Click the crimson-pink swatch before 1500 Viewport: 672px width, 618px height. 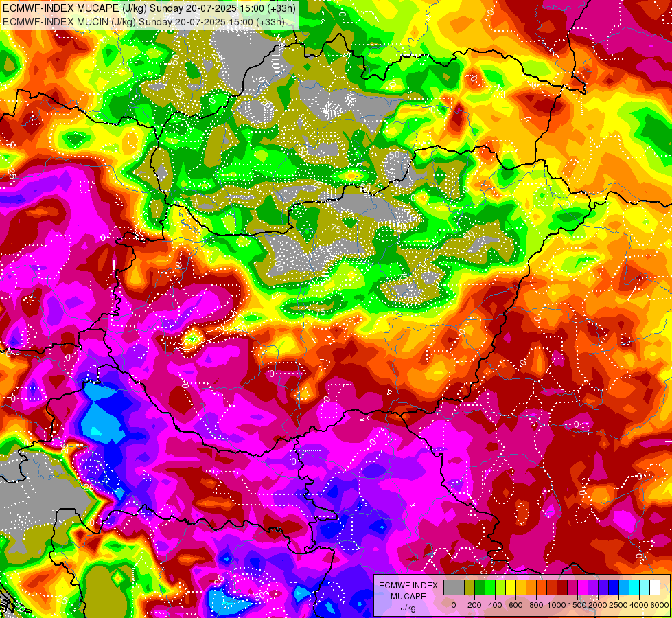573,588
